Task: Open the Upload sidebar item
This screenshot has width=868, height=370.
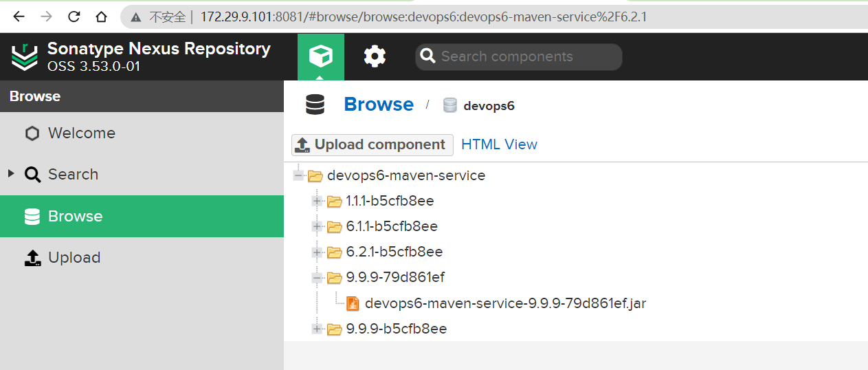Action: 142,258
